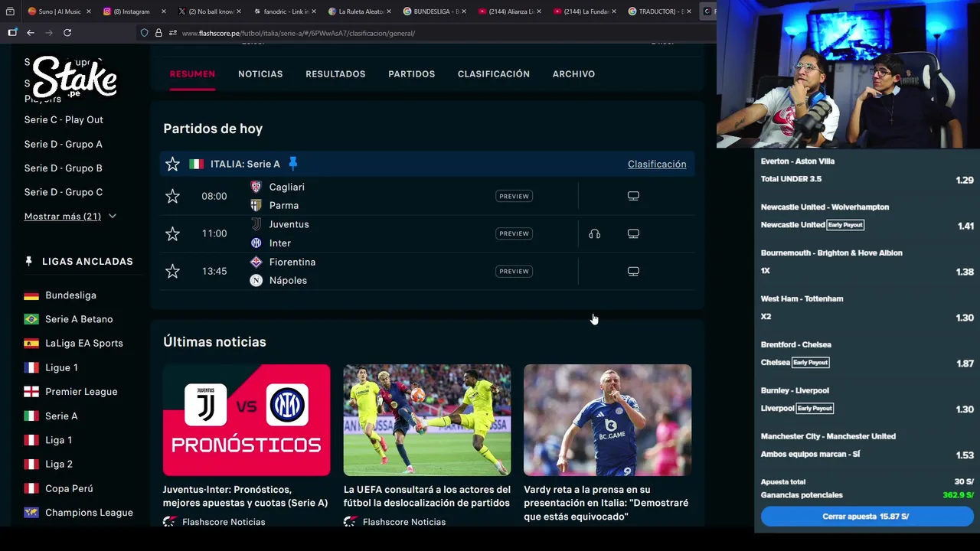The height and width of the screenshot is (551, 980).
Task: Open LaLiga EA Sports pinned league
Action: [x=84, y=344]
